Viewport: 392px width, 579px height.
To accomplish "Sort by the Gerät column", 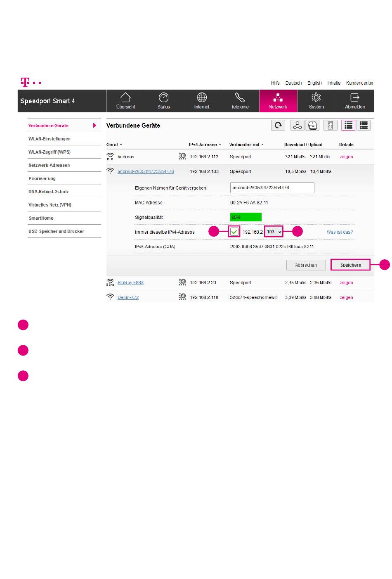I will point(114,145).
